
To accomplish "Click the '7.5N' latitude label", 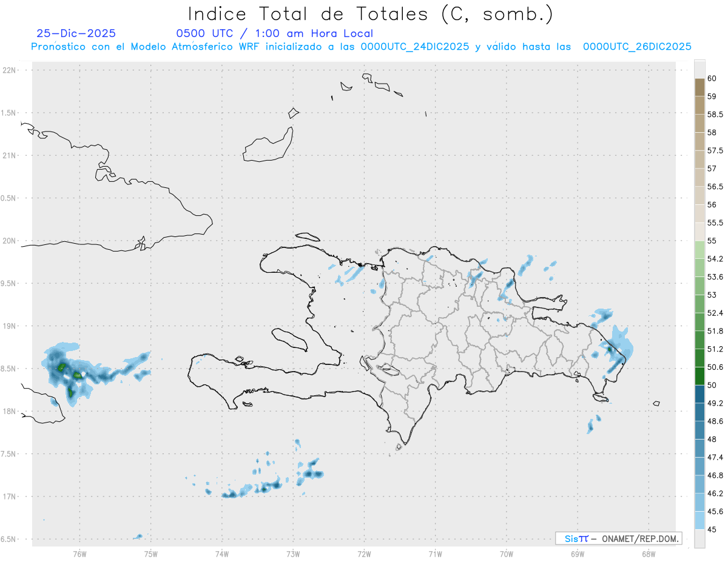I will [9, 454].
